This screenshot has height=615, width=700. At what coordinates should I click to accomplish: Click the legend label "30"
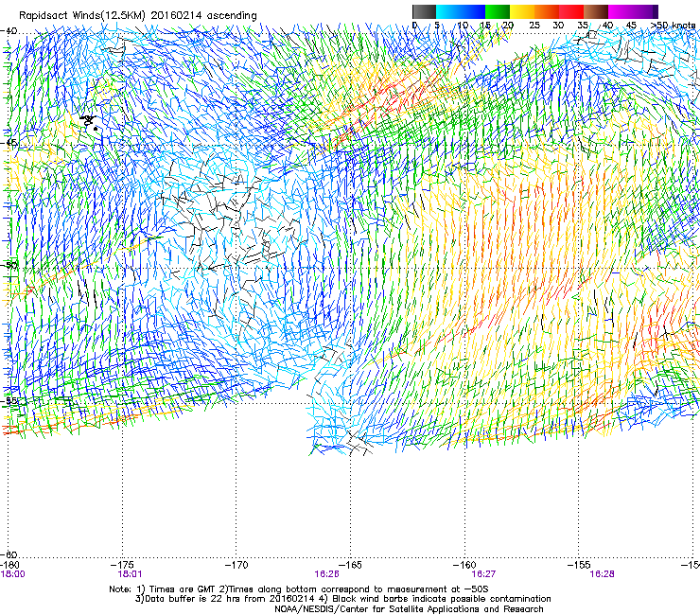click(558, 26)
